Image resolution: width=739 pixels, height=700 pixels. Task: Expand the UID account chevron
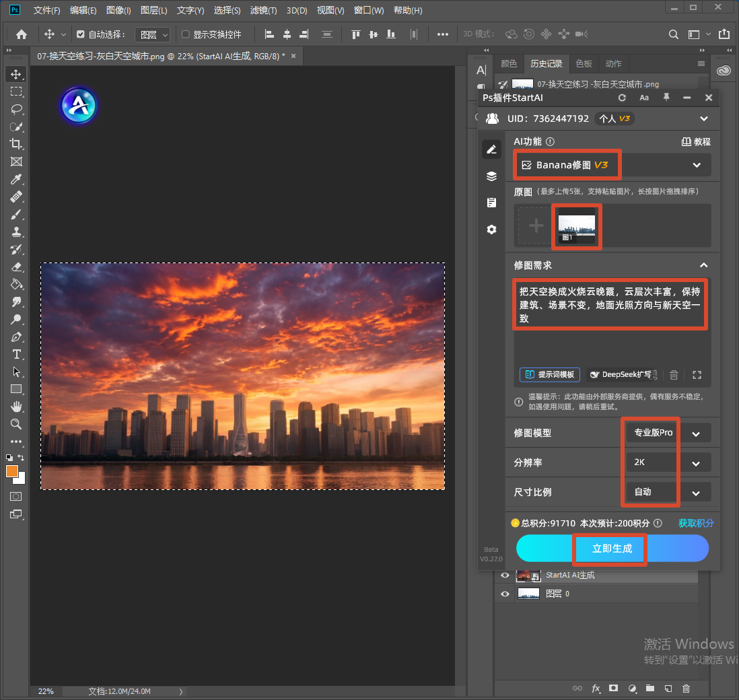[703, 118]
